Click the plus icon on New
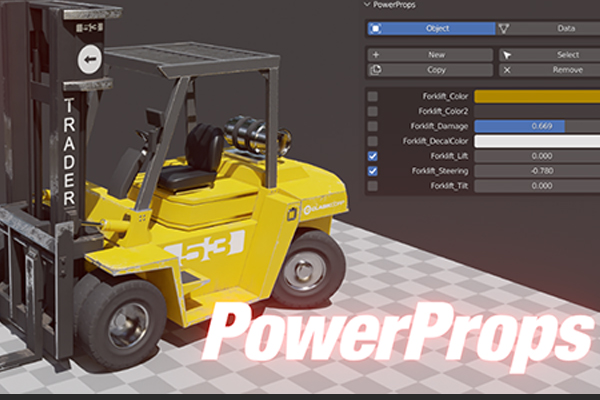This screenshot has width=600, height=400. [376, 55]
